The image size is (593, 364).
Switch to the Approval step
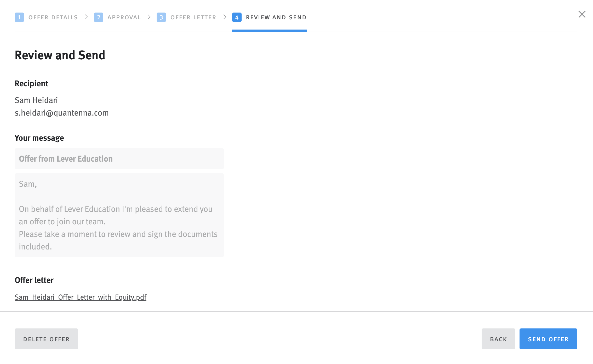(x=124, y=17)
